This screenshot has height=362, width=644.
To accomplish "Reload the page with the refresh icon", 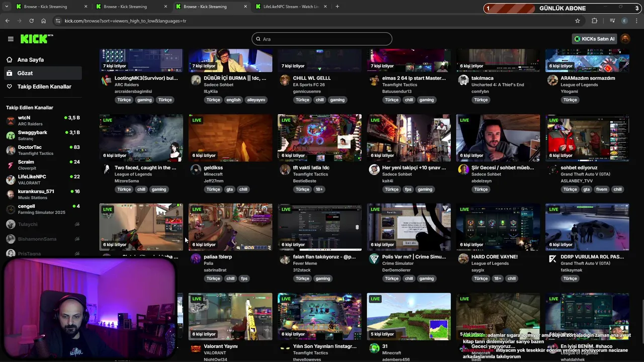I will 31,21.
